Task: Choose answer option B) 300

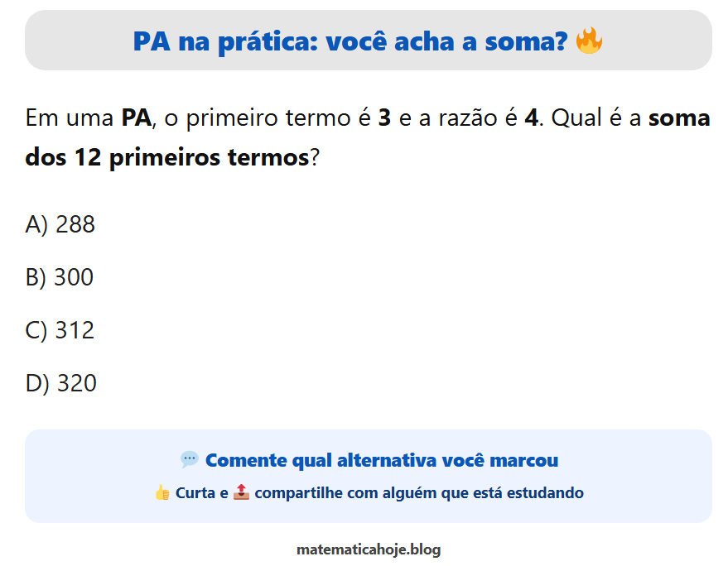Action: coord(60,277)
